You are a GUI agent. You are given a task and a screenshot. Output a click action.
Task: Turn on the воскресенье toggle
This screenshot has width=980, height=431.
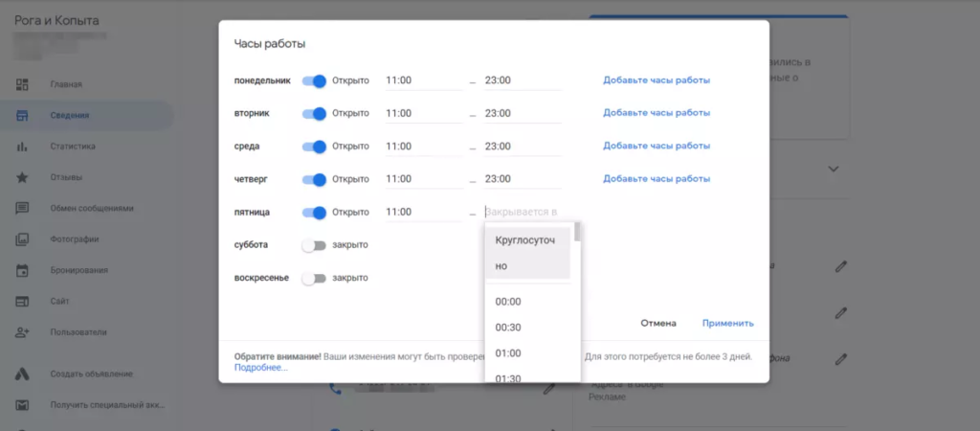point(314,279)
